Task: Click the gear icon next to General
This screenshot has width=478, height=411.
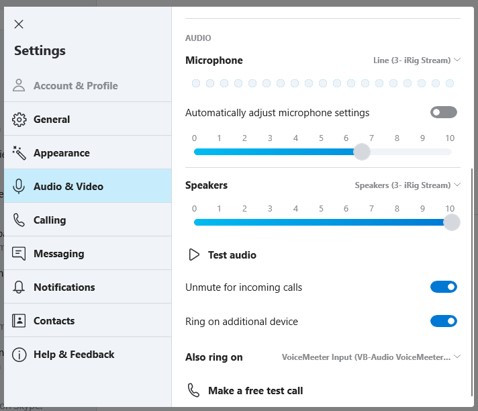Action: (19, 119)
